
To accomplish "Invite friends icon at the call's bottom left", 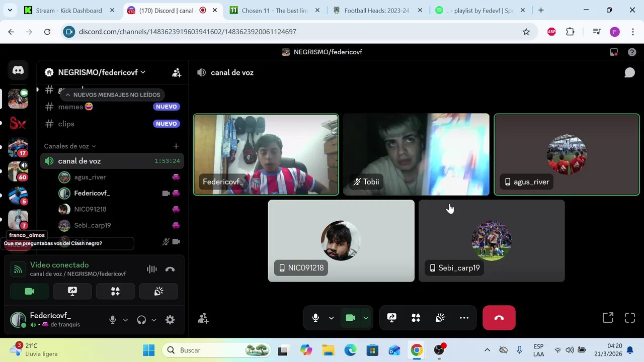I will pyautogui.click(x=203, y=318).
